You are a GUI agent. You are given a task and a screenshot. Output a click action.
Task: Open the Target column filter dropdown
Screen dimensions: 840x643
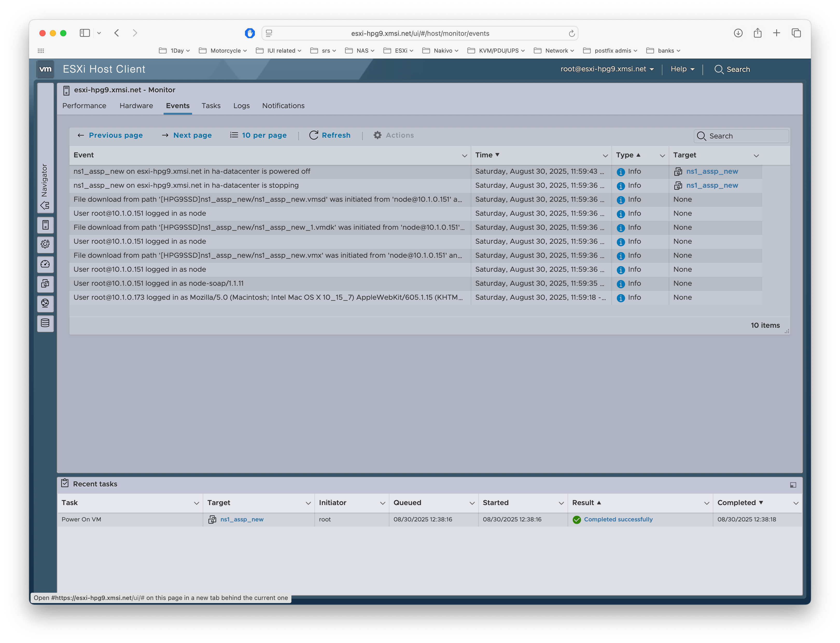[756, 156]
